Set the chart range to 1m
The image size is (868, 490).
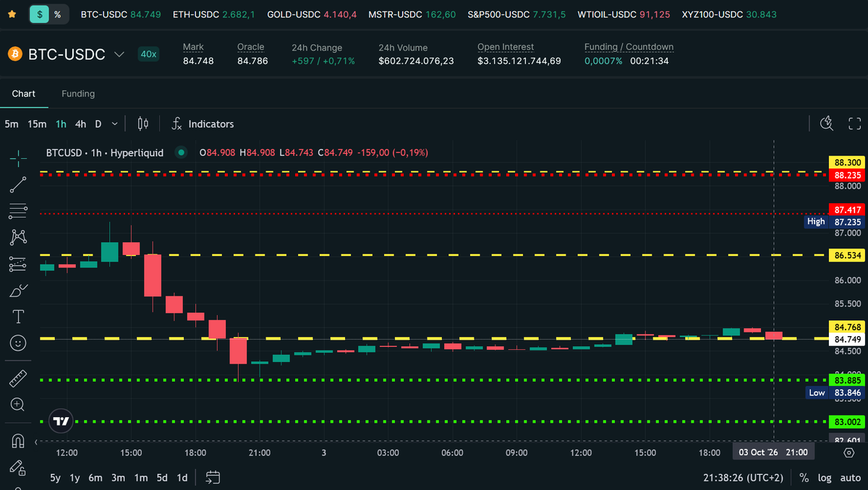tap(141, 478)
